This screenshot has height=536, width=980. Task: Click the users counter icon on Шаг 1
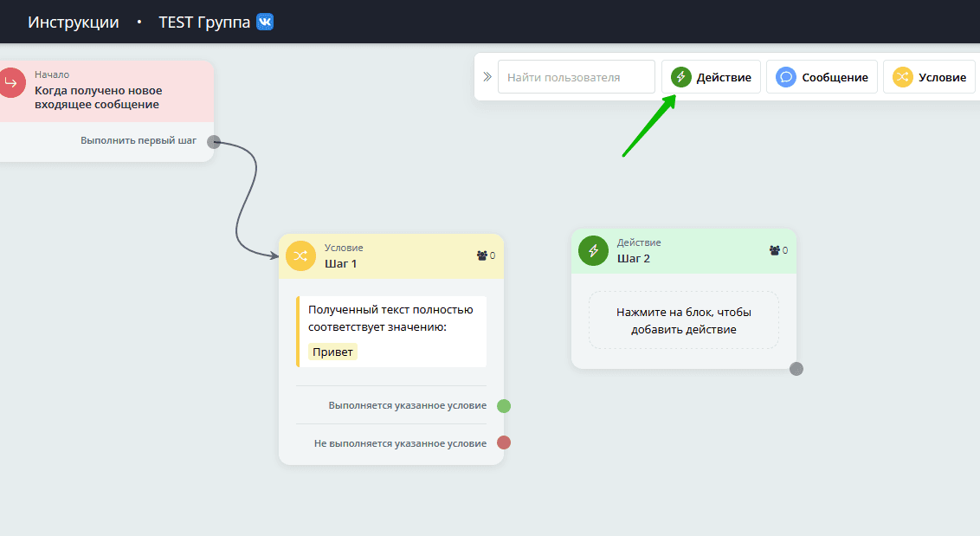pyautogui.click(x=482, y=255)
